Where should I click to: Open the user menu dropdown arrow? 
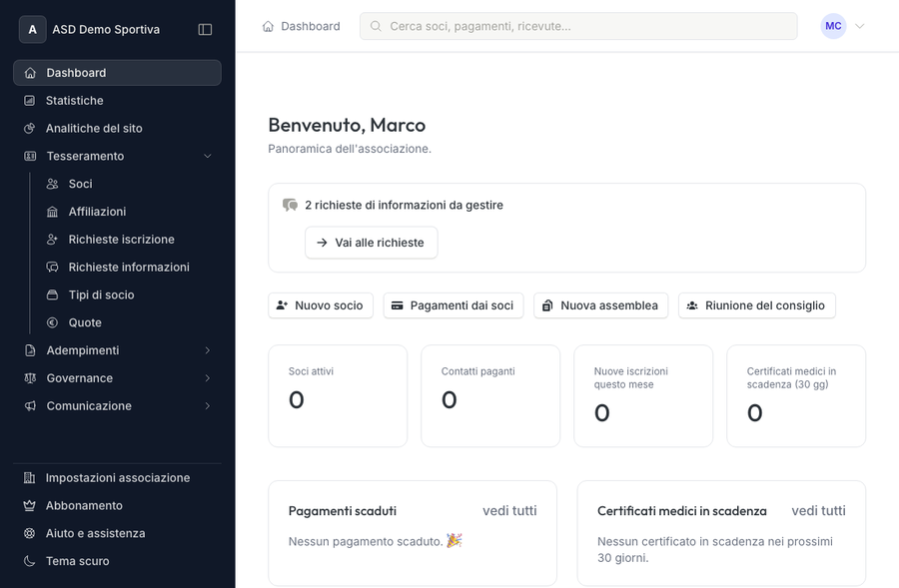point(859,26)
